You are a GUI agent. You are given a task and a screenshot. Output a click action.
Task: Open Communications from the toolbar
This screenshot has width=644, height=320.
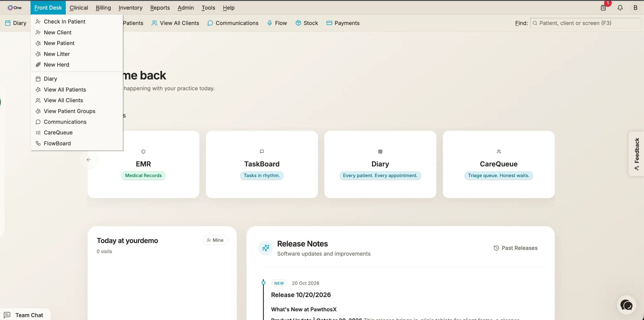[233, 23]
